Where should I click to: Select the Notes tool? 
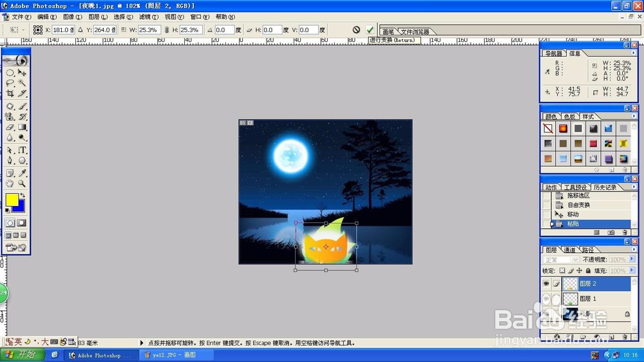[10, 173]
